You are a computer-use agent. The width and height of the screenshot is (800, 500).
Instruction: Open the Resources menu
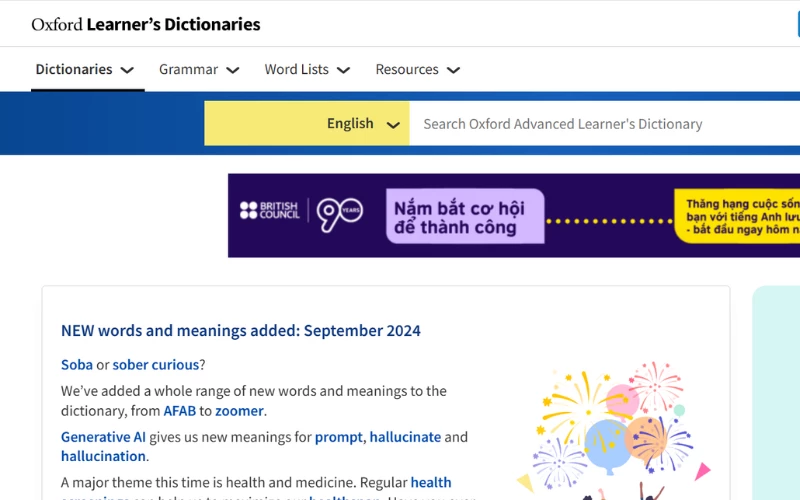click(x=407, y=69)
